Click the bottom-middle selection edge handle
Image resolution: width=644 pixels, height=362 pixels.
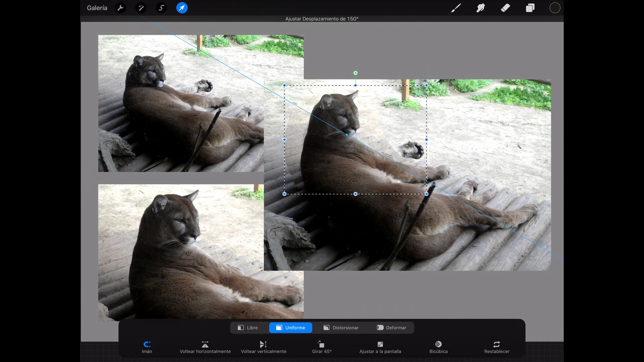coord(356,194)
